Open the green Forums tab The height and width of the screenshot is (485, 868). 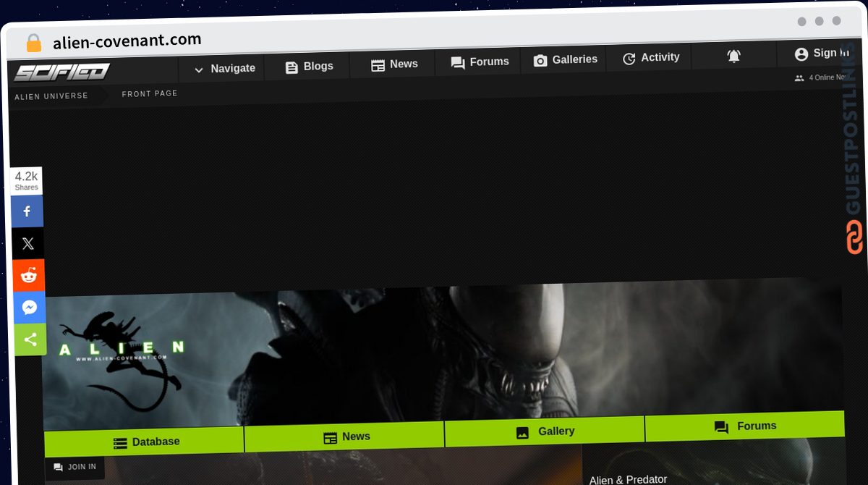[745, 427]
